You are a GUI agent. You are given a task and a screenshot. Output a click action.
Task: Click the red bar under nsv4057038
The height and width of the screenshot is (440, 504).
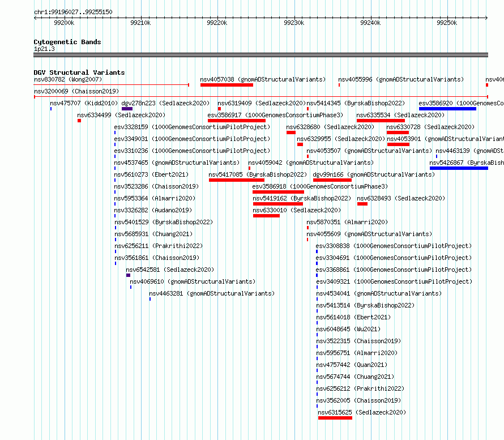[x=227, y=85]
